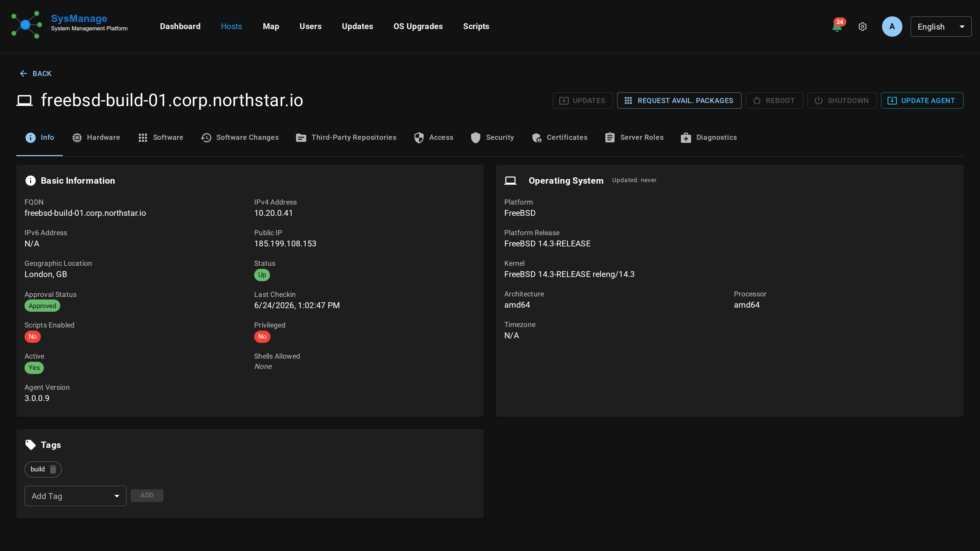
Task: Click the Third-Party Repositories folder icon
Action: pyautogui.click(x=301, y=138)
